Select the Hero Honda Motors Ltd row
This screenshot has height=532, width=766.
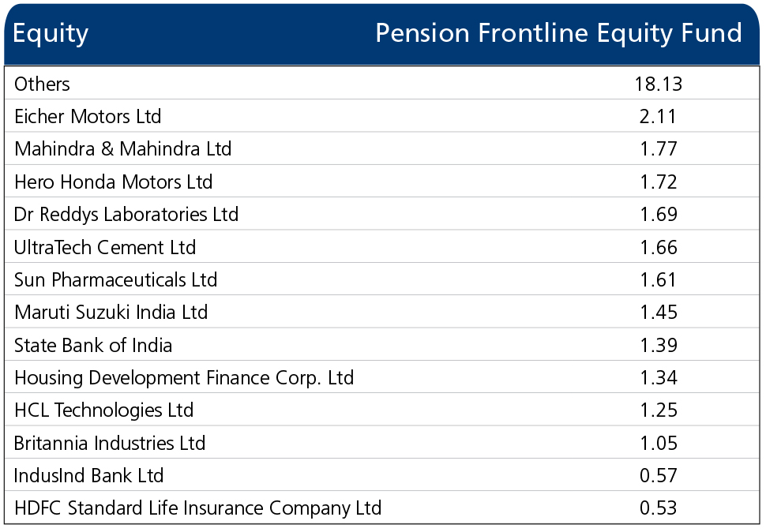click(x=382, y=182)
